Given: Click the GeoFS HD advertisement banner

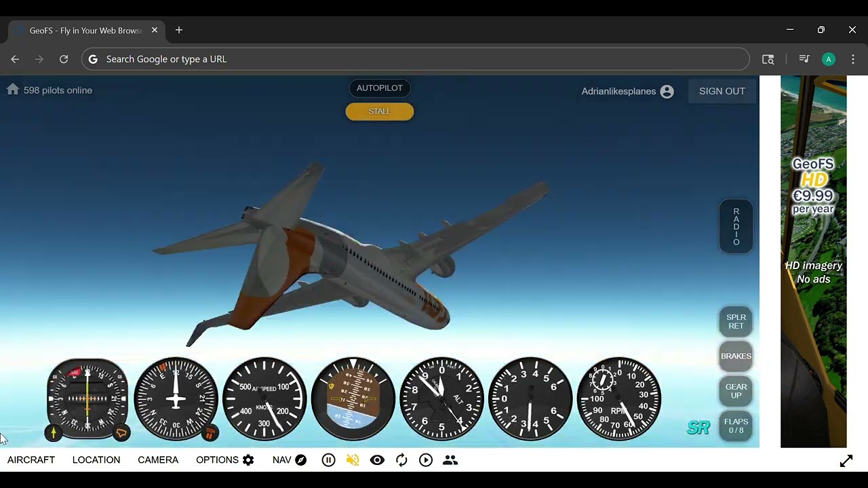Looking at the screenshot, I should point(814,262).
